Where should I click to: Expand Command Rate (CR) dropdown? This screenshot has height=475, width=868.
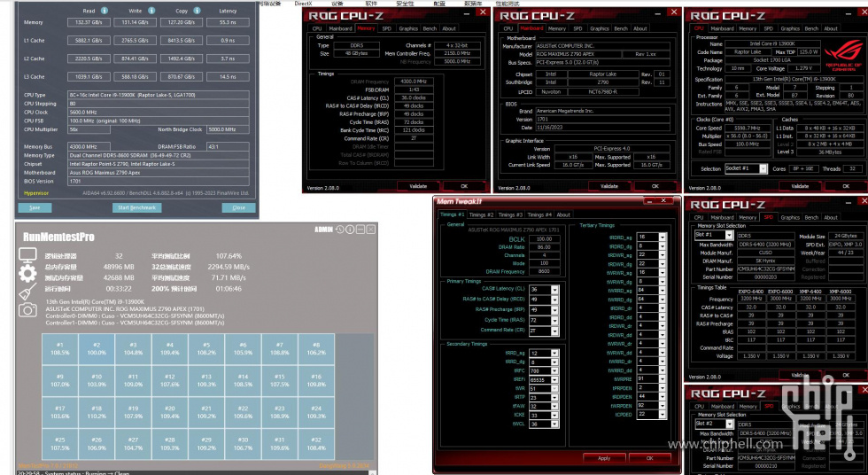(x=554, y=331)
